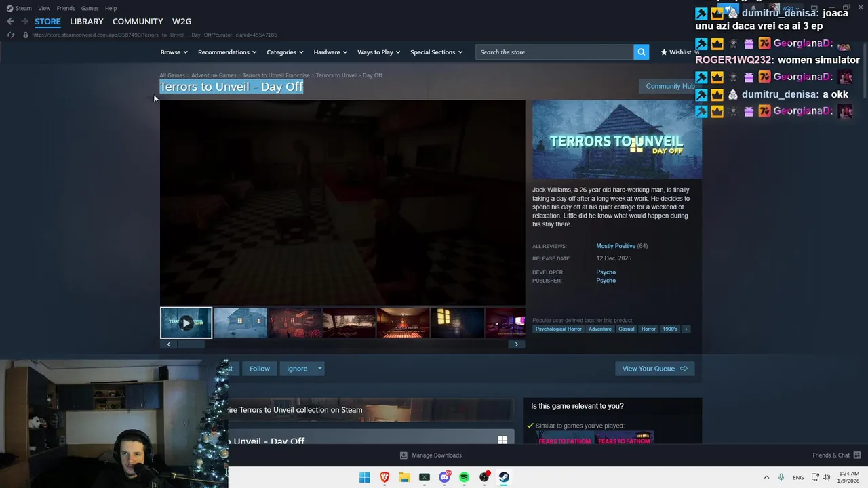Launch Brave browser from the taskbar
The height and width of the screenshot is (488, 868).
coord(384,477)
